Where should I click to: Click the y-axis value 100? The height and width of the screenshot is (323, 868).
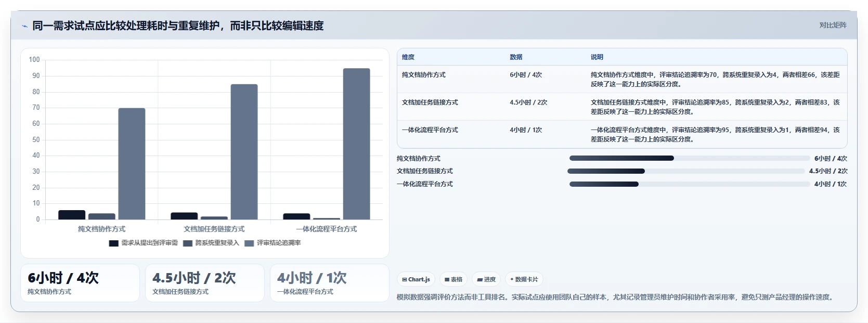pyautogui.click(x=34, y=60)
